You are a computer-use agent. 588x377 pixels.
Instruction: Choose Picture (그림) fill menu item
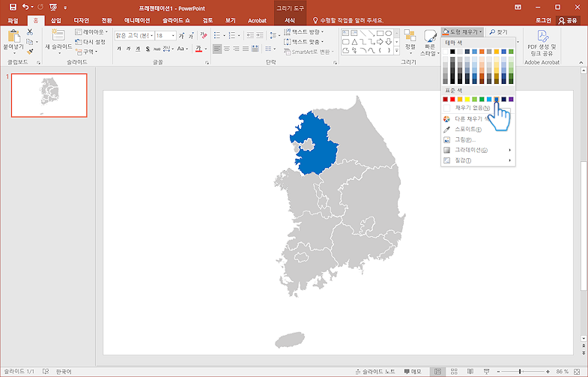pos(478,140)
